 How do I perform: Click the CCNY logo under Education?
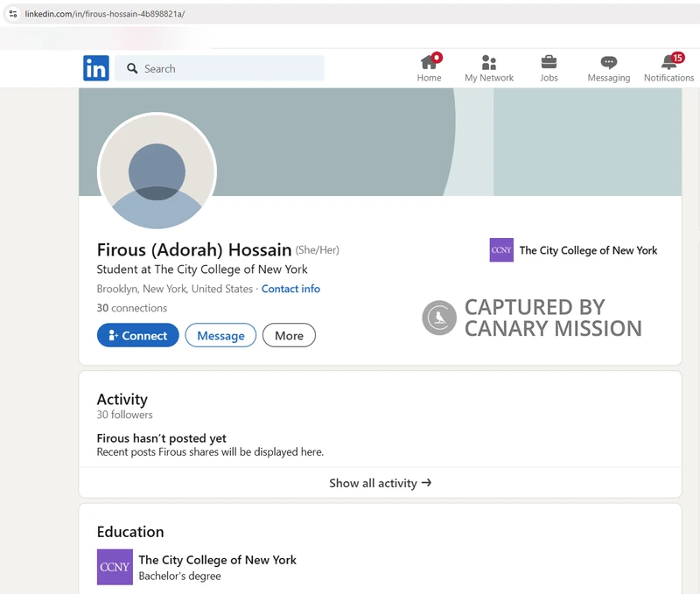115,567
